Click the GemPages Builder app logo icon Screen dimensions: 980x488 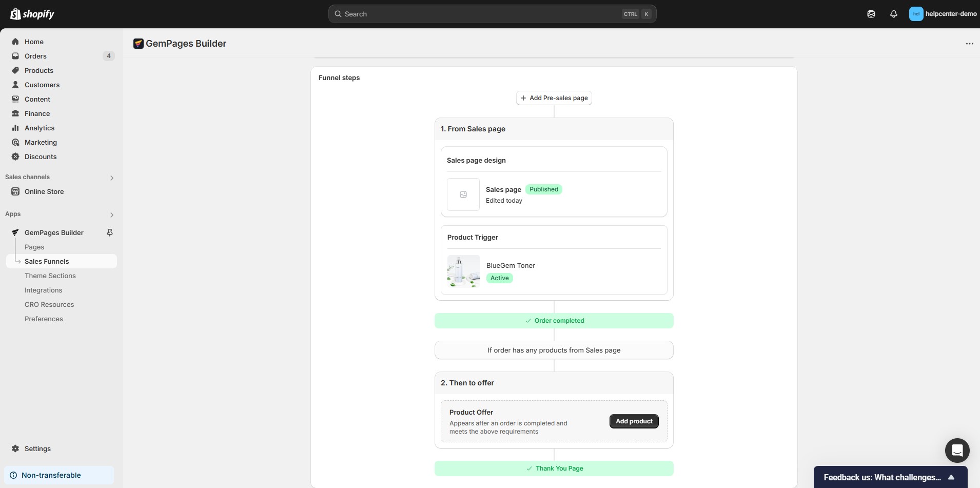pyautogui.click(x=138, y=44)
